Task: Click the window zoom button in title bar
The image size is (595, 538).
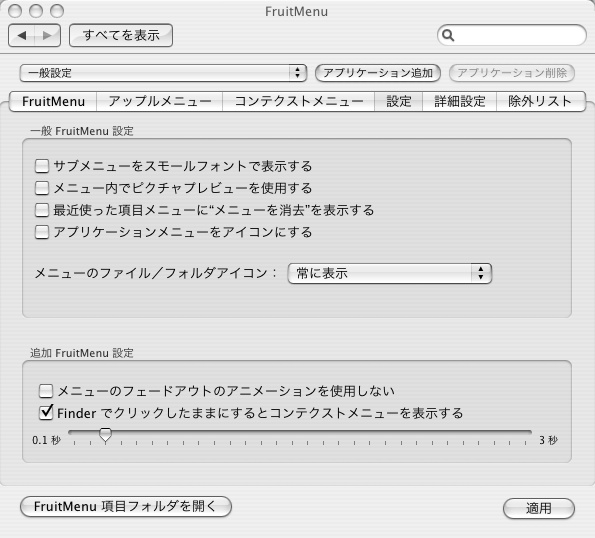Action: [57, 11]
